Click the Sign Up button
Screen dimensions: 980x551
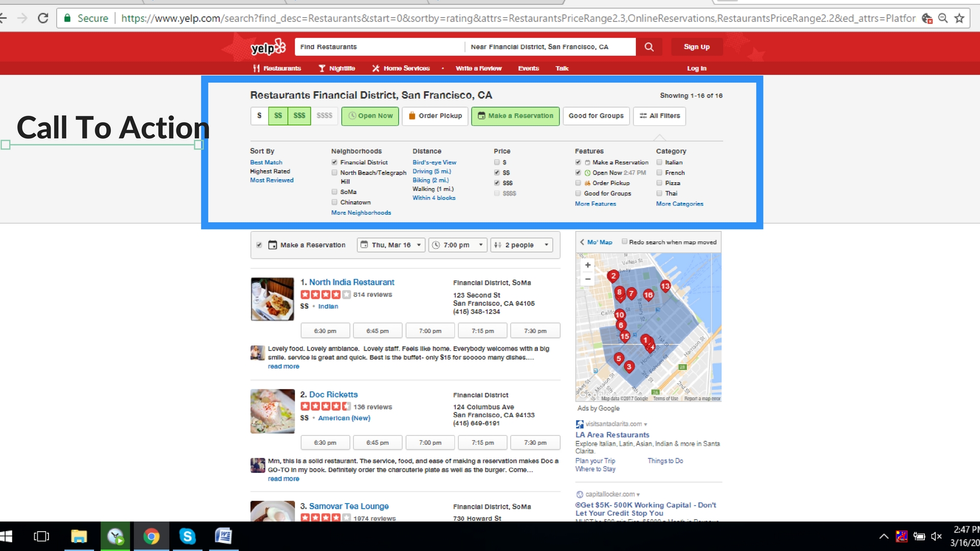[697, 47]
